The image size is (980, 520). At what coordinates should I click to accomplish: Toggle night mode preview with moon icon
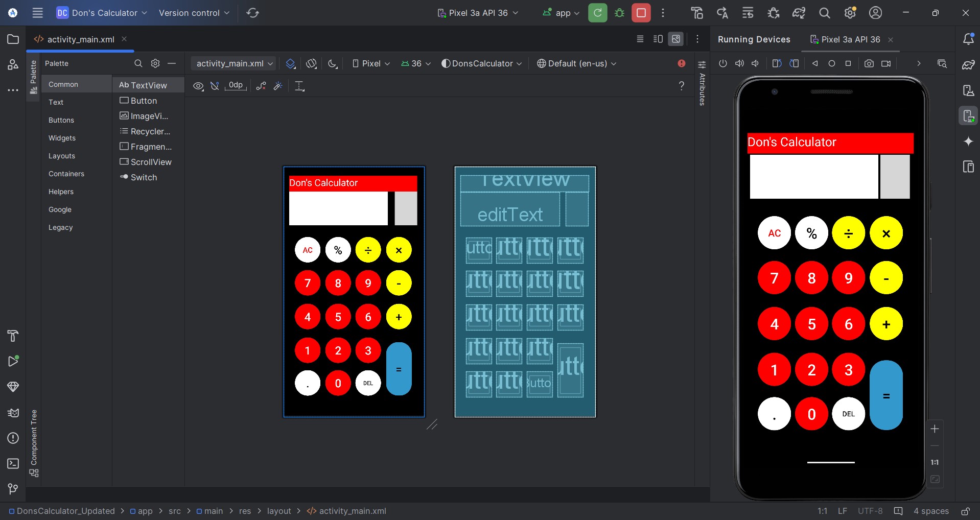[333, 63]
